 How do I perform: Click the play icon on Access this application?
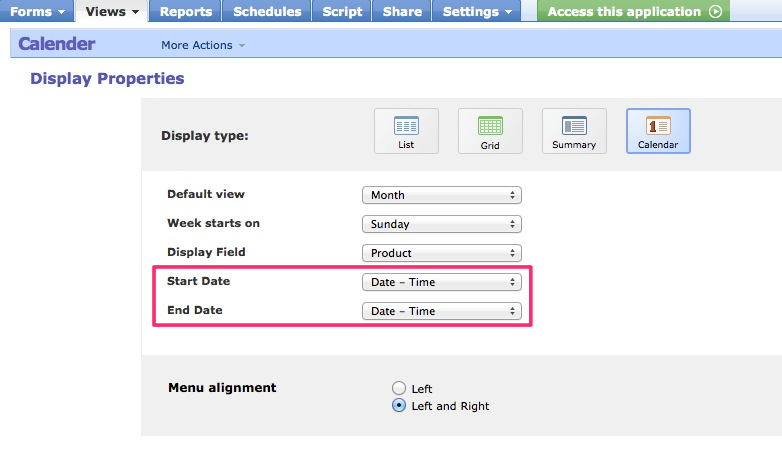[715, 12]
